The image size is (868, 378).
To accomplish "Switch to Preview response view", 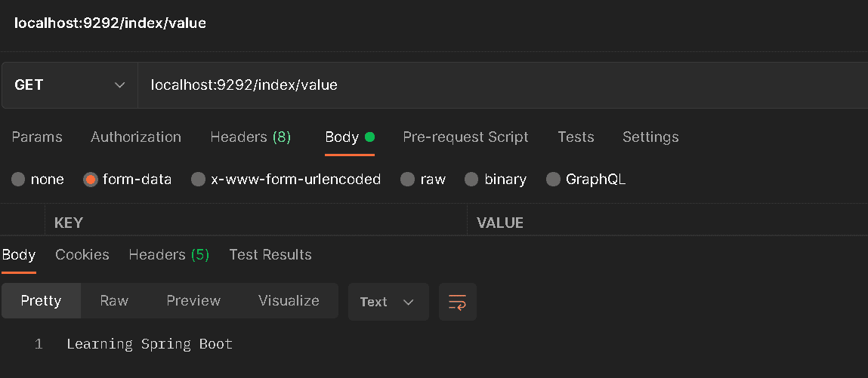I will click(193, 301).
